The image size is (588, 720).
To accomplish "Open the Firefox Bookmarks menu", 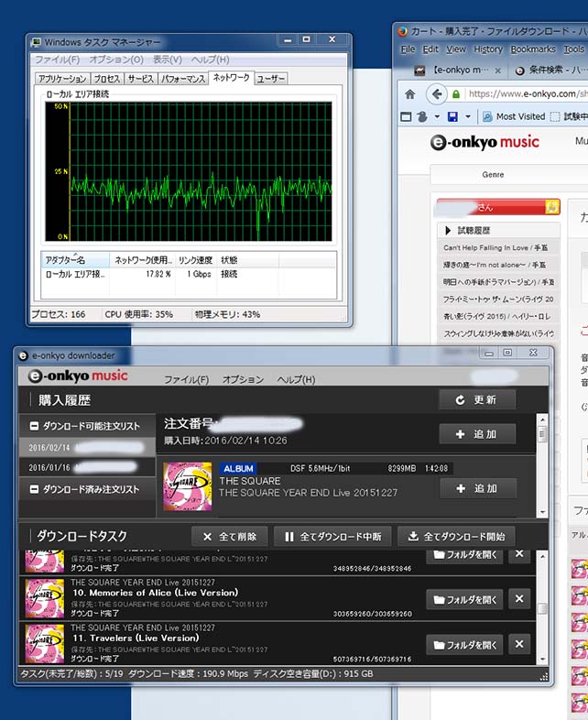I will 533,49.
